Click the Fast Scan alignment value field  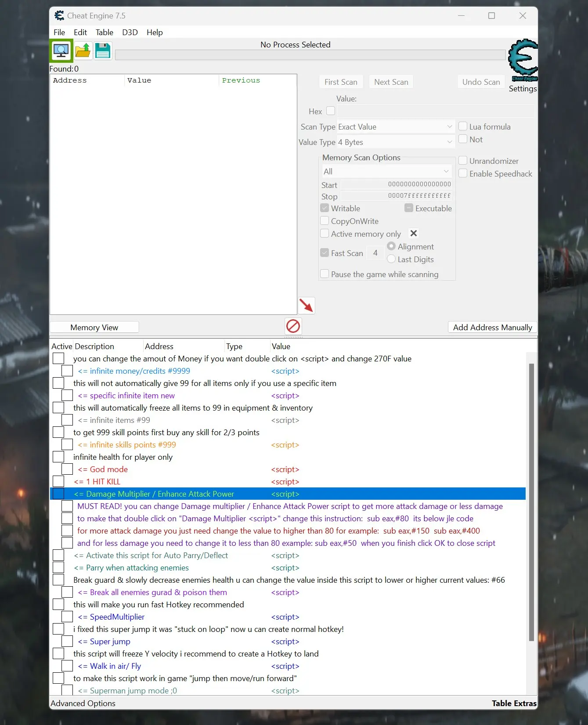pos(375,253)
